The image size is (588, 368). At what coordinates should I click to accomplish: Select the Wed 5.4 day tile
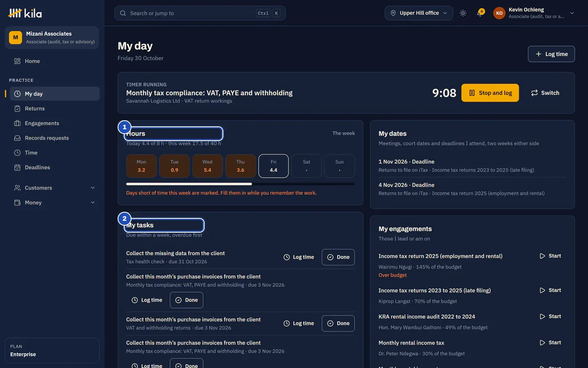(x=207, y=166)
